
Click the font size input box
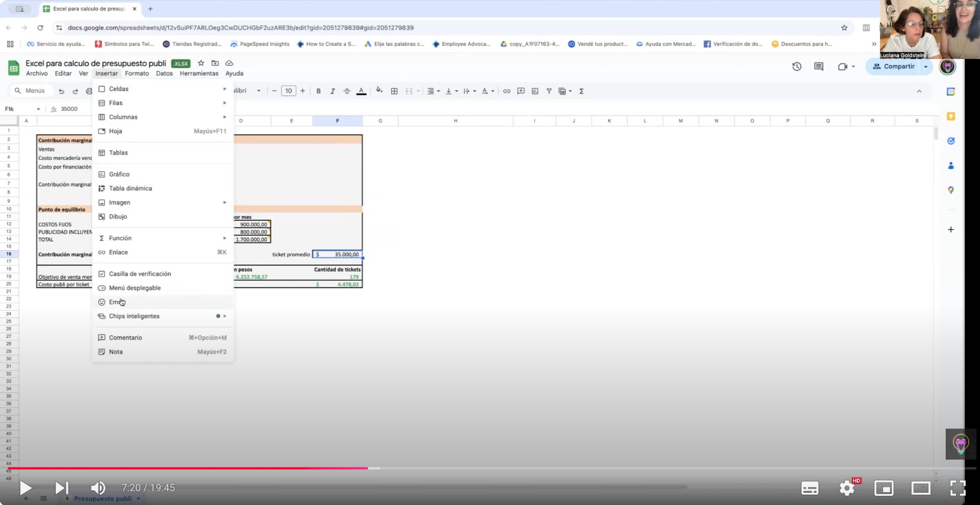(x=288, y=91)
